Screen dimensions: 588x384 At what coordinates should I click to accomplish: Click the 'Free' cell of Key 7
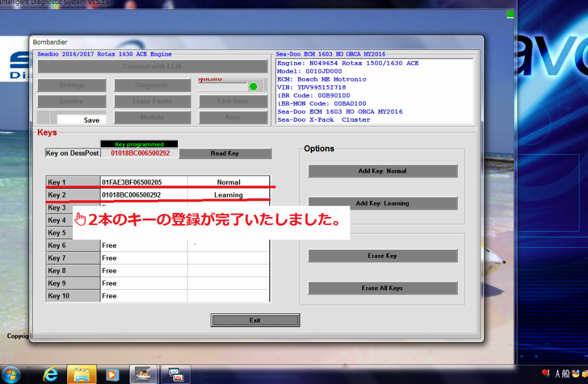[x=144, y=258]
